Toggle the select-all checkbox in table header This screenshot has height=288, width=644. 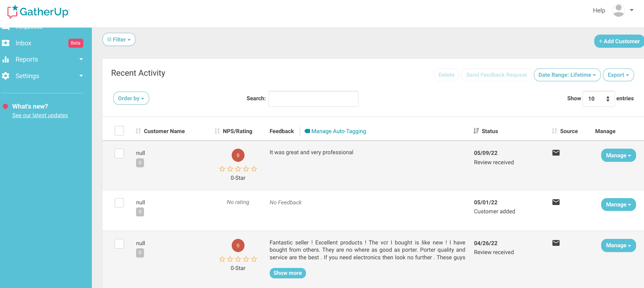coord(119,131)
